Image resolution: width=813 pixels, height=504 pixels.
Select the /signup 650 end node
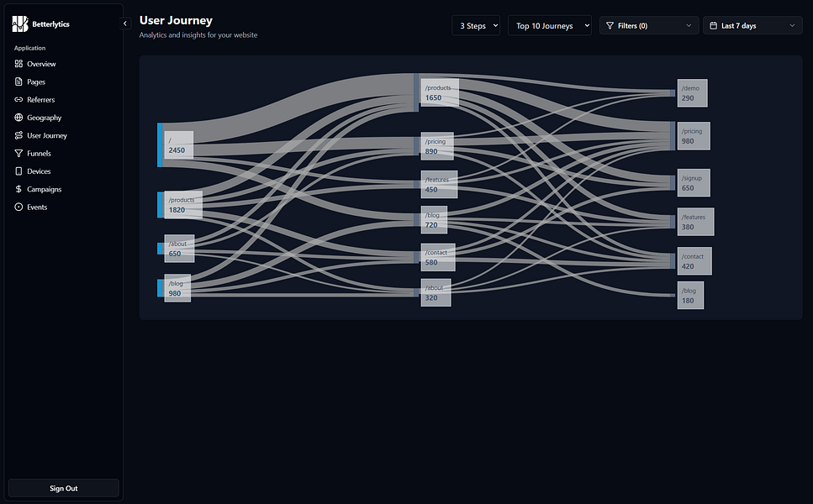pyautogui.click(x=694, y=183)
